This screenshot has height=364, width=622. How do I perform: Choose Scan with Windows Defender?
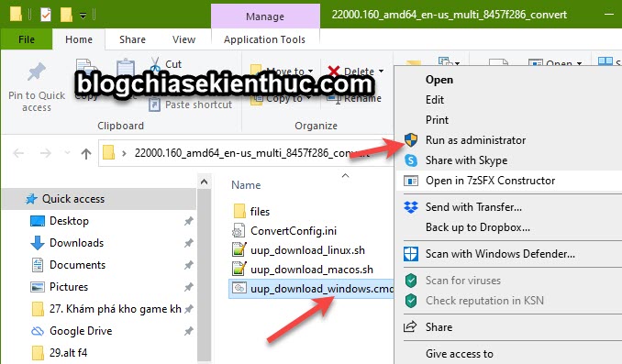500,254
